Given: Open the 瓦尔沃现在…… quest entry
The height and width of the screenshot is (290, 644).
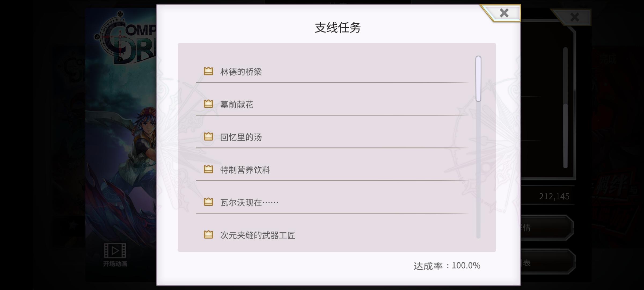Looking at the screenshot, I should (249, 203).
